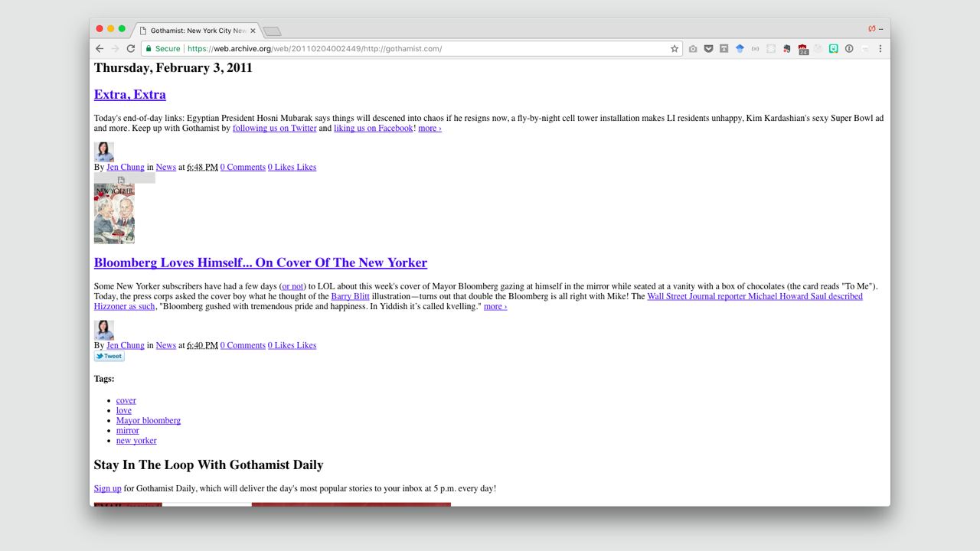980x551 pixels.
Task: Click the page favicon on the Gothamist tab
Action: point(143,31)
